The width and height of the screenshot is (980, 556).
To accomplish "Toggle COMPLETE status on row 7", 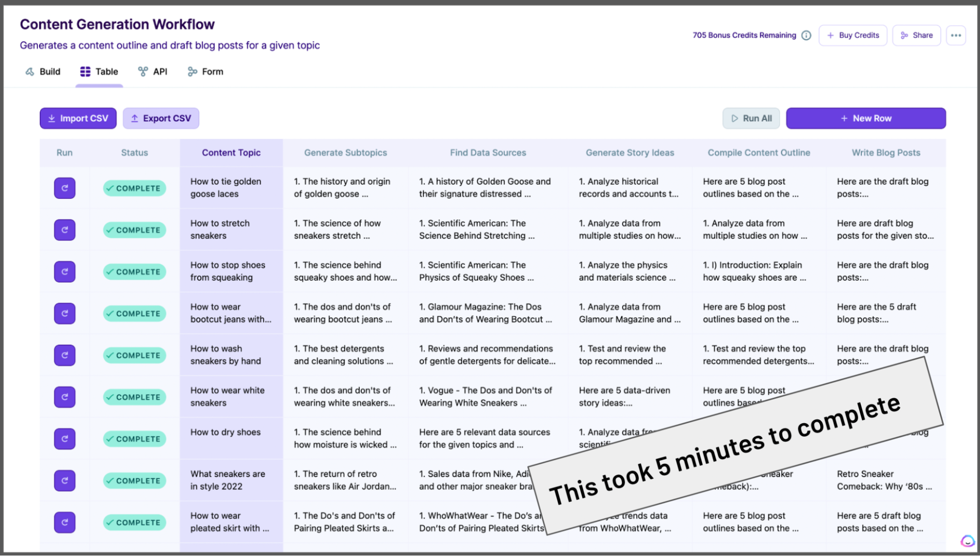I will [x=134, y=438].
